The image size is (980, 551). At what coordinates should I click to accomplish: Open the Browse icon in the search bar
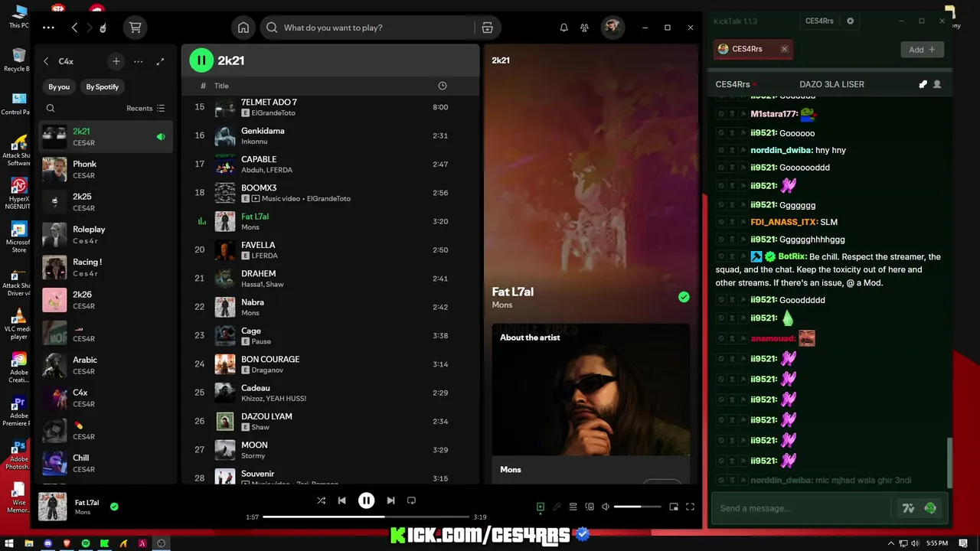click(x=487, y=28)
